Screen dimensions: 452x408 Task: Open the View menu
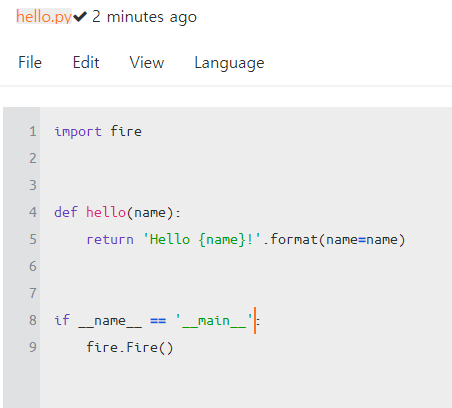click(x=147, y=62)
